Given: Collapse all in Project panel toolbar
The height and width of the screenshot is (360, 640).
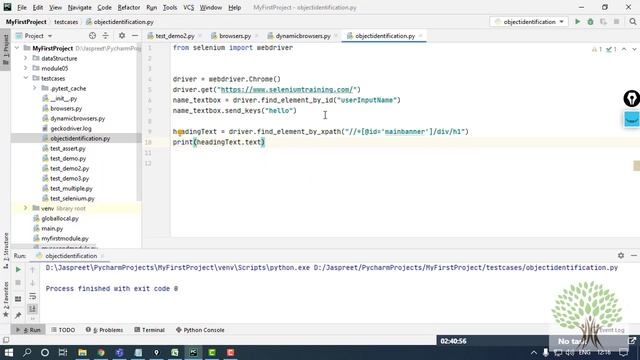Looking at the screenshot, I should (x=105, y=36).
